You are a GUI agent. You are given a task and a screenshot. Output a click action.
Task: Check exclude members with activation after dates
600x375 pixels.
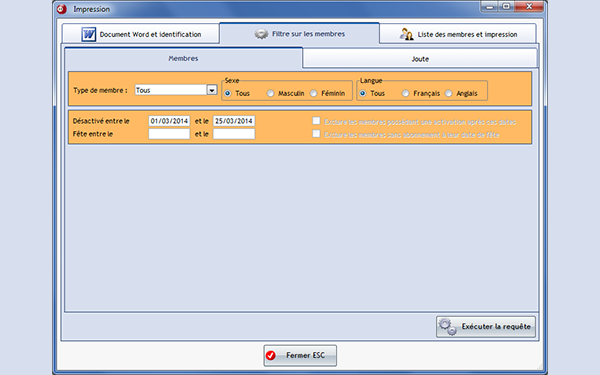(x=316, y=121)
